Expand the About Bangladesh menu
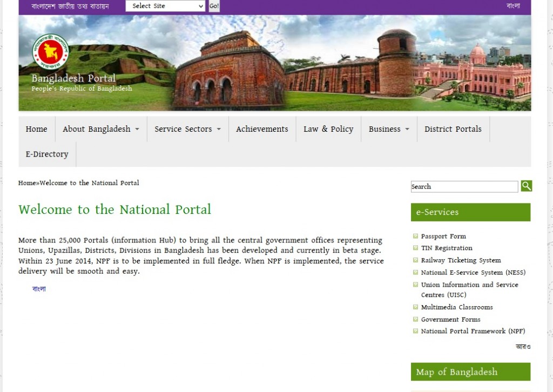 [100, 129]
